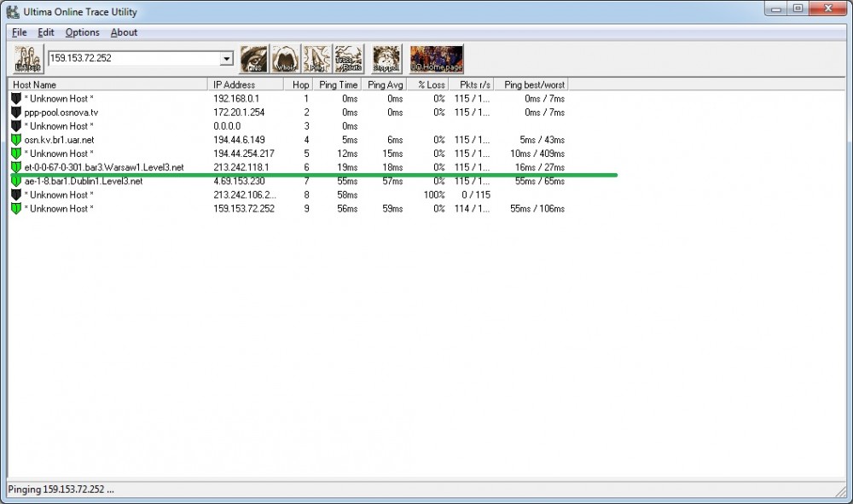Click status bar text Pinging 159.153.72.252
Screen dimensions: 853x504
pyautogui.click(x=61, y=490)
